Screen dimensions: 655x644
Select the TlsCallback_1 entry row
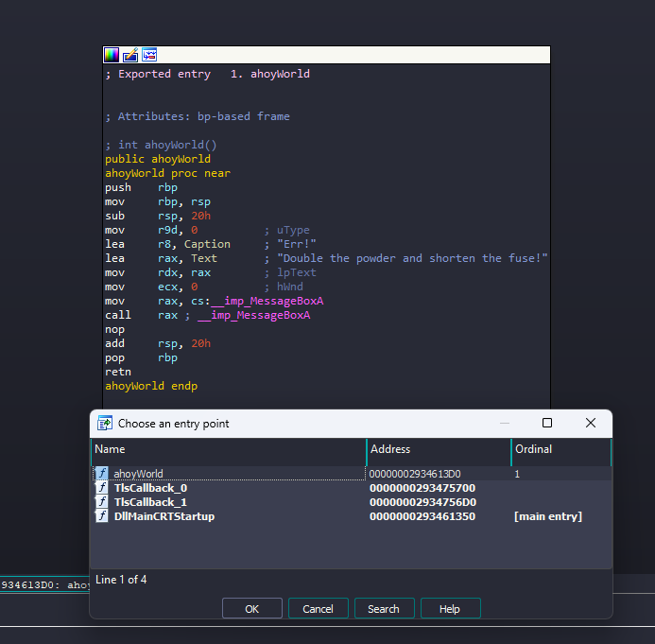(150, 502)
